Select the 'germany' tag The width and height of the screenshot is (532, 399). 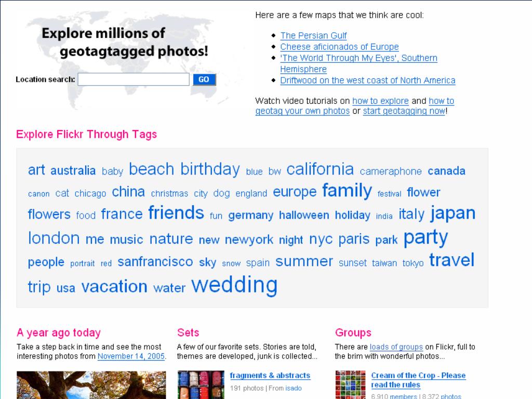tap(251, 216)
